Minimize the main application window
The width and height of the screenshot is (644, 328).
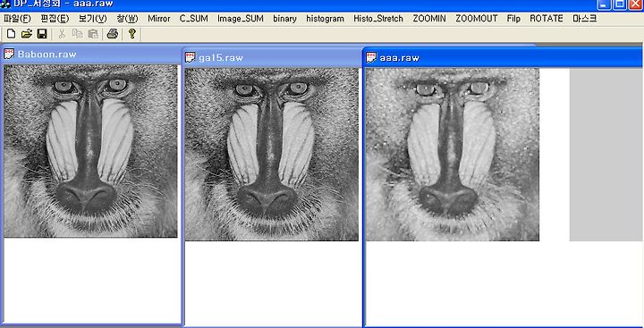[x=604, y=4]
